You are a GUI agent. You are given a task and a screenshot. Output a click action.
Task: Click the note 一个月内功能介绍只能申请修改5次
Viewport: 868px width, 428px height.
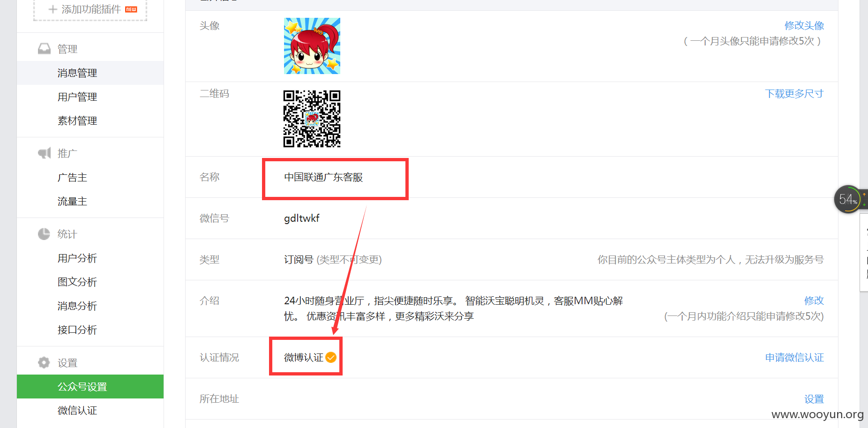coord(744,316)
